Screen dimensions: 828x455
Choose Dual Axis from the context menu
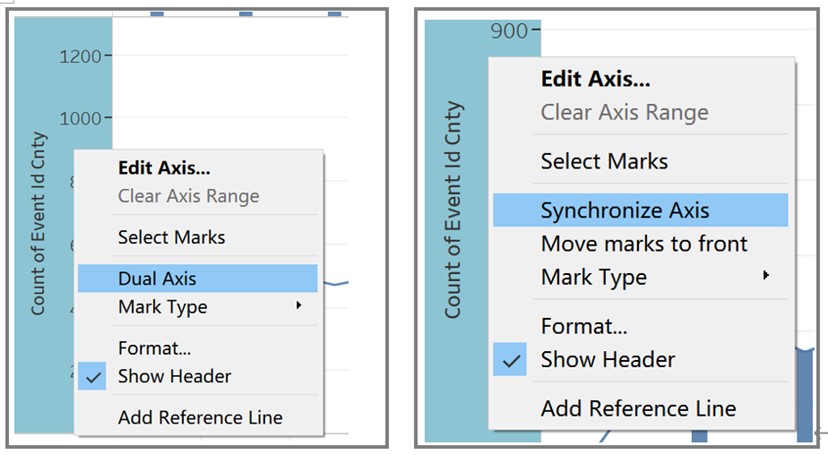tap(157, 278)
